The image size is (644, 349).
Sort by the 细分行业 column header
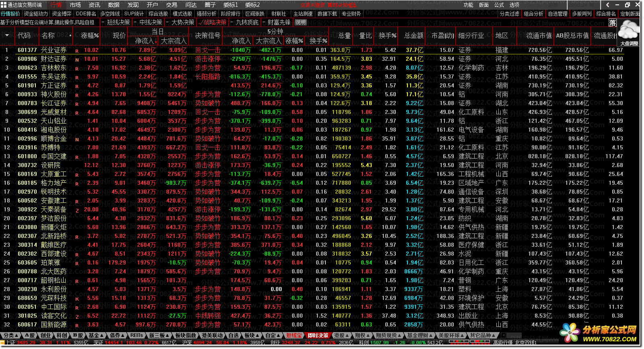[471, 36]
